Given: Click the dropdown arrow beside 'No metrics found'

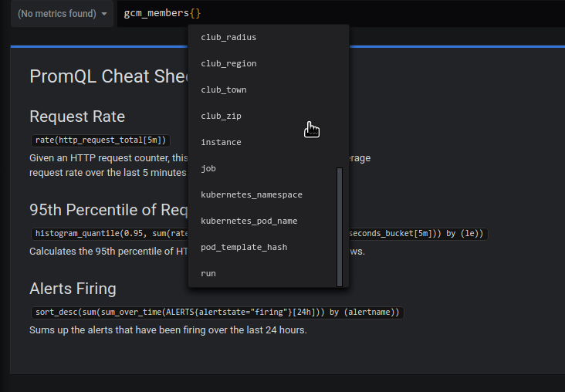Looking at the screenshot, I should (x=104, y=14).
